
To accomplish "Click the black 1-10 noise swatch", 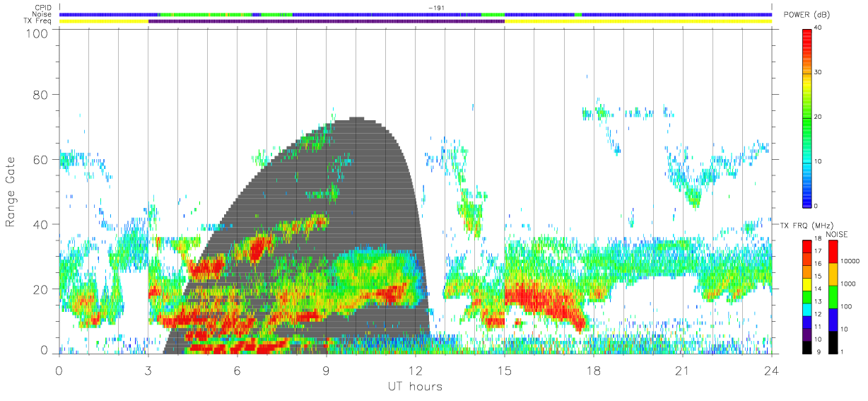I will pos(833,342).
